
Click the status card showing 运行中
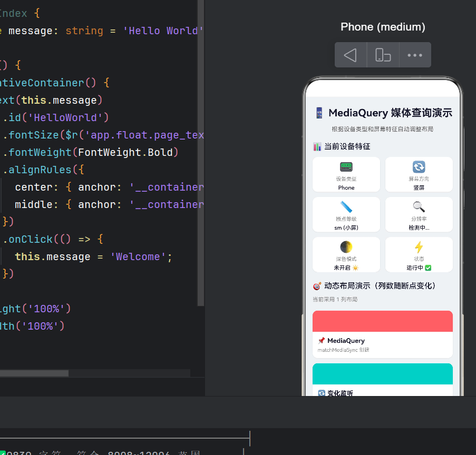point(419,254)
